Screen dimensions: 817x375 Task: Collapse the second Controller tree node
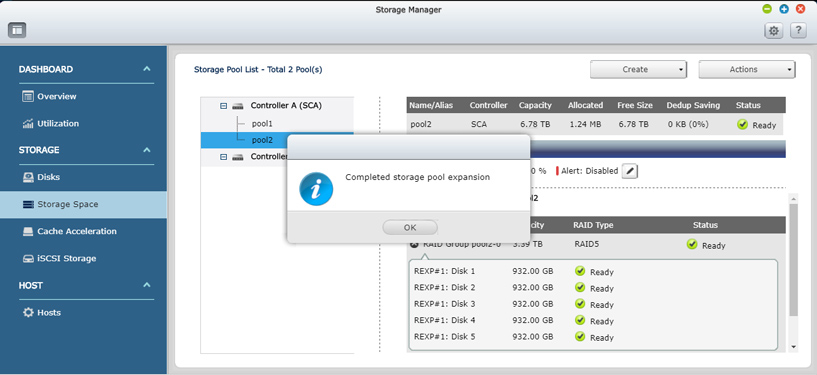(x=224, y=157)
